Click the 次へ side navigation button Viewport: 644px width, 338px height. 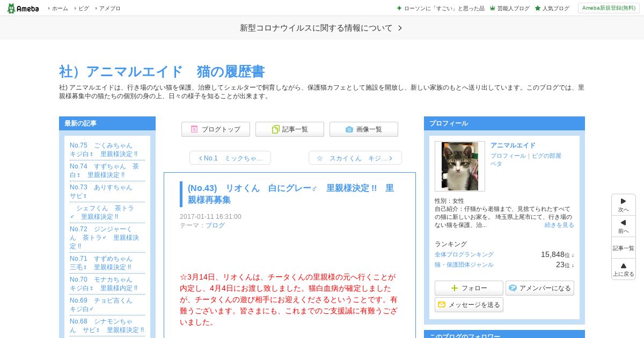coord(624,205)
